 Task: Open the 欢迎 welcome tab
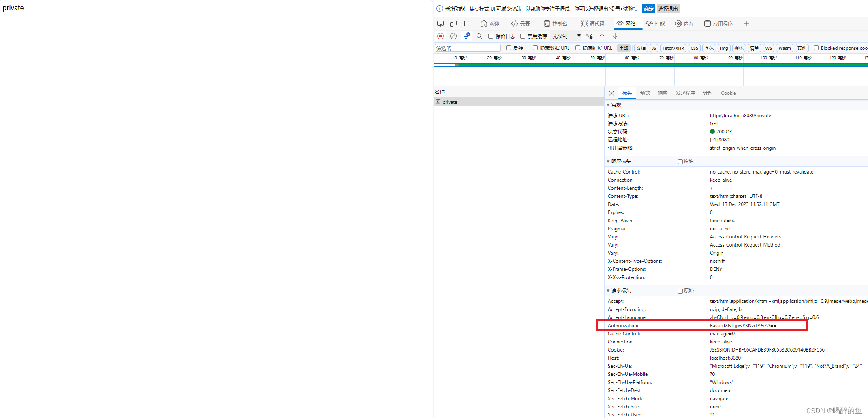click(490, 24)
